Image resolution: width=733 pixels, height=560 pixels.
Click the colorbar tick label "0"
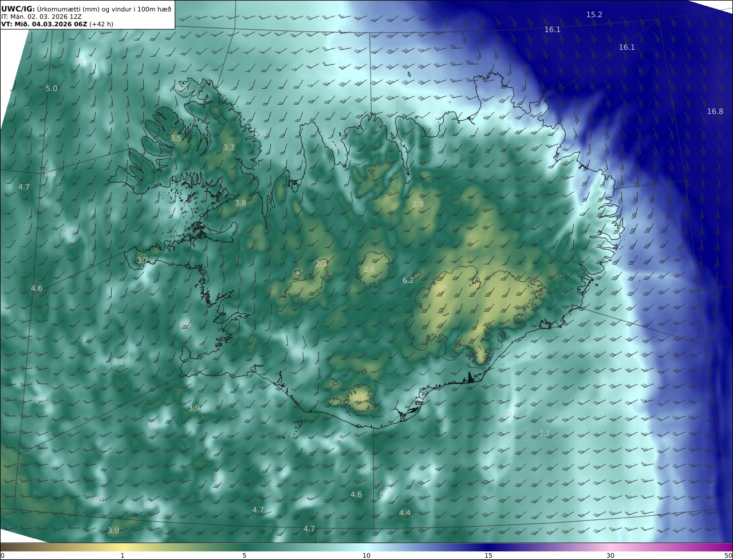2,555
